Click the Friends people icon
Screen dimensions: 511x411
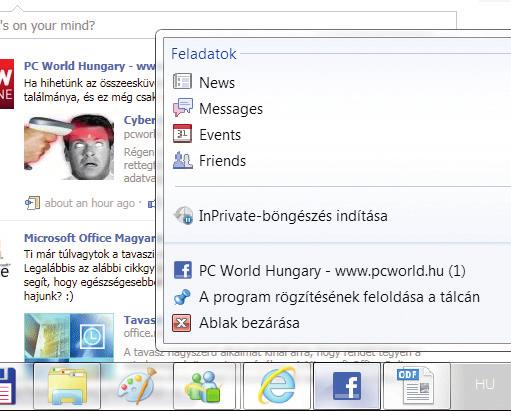coord(183,160)
